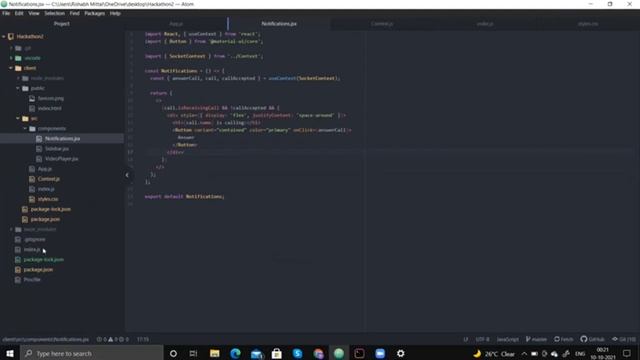Open Microsoft Edge from taskbar
The image size is (640, 360).
(236, 353)
